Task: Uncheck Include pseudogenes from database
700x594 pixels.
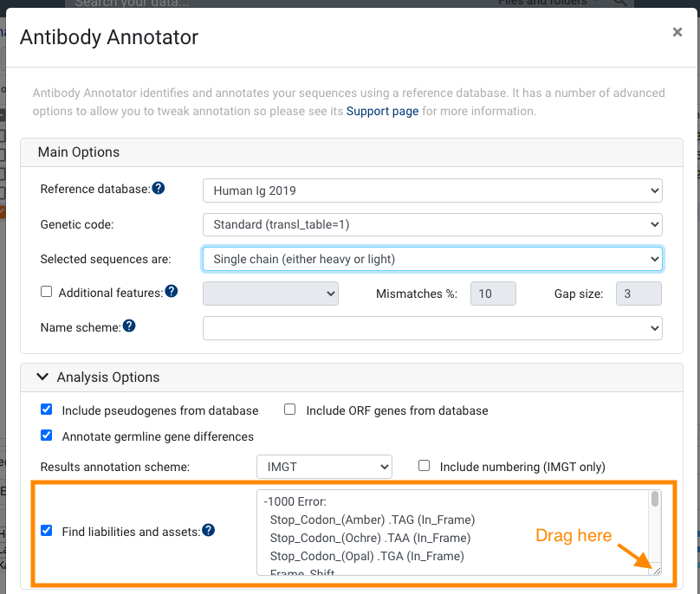Action: (47, 410)
